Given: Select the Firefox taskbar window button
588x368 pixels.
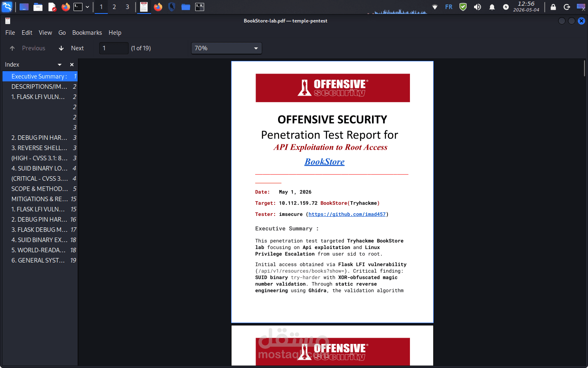Looking at the screenshot, I should pos(158,7).
